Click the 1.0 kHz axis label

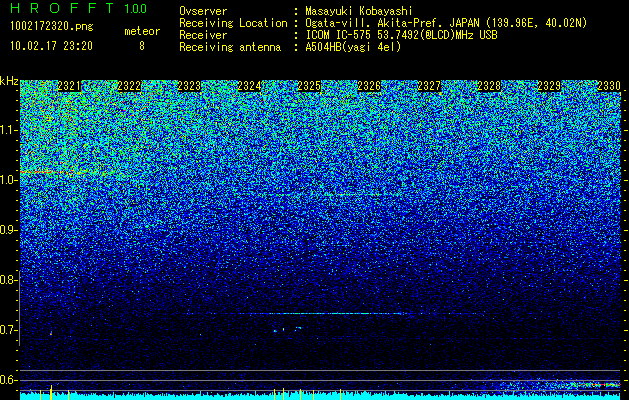(x=7, y=181)
